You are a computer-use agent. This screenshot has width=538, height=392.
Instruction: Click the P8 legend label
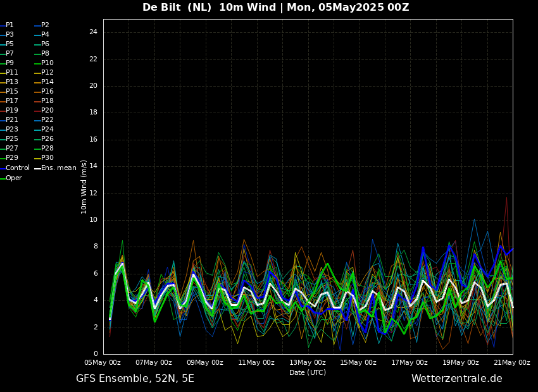(x=46, y=54)
